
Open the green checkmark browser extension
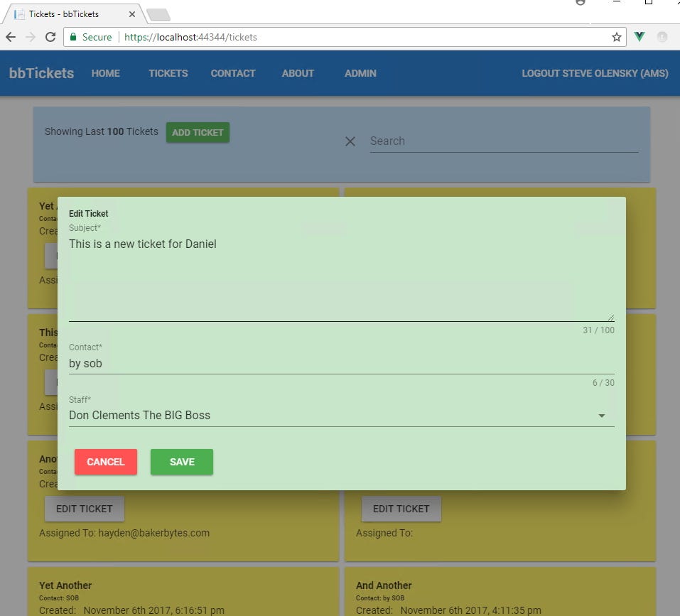[x=639, y=36]
